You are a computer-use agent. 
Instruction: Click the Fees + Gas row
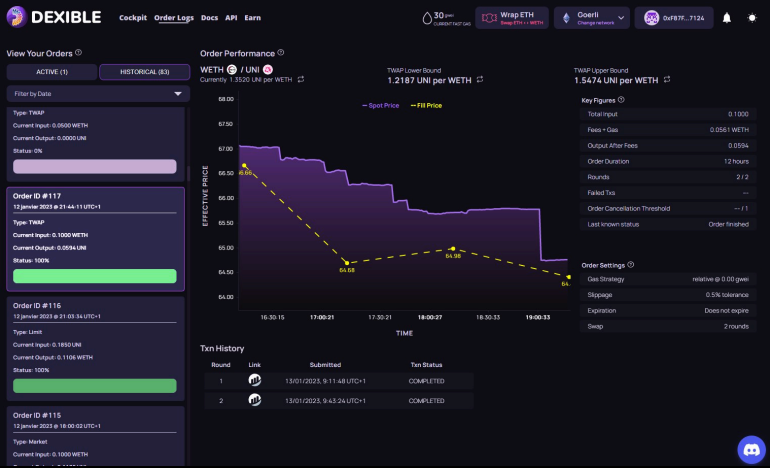668,130
